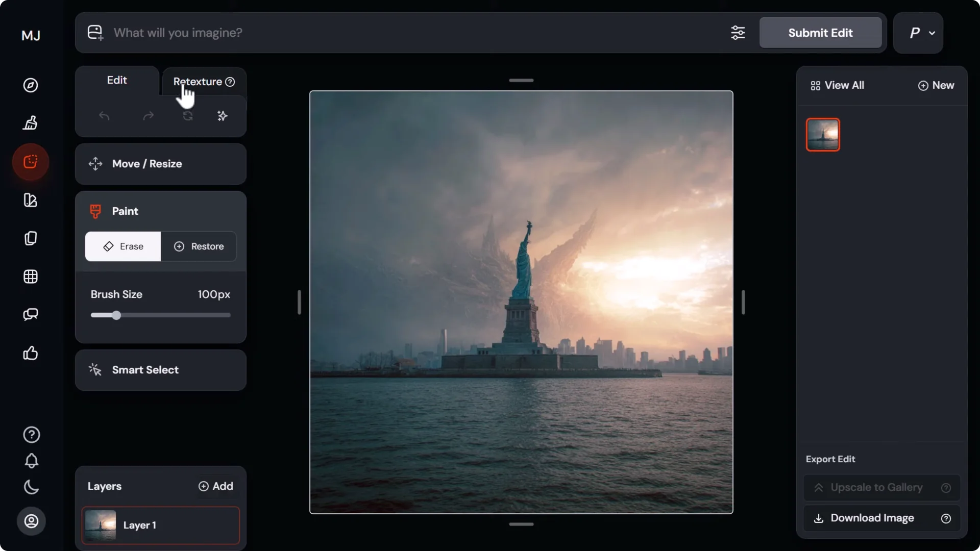Click the undo arrow in the Edit panel
The height and width of the screenshot is (551, 980).
click(105, 116)
